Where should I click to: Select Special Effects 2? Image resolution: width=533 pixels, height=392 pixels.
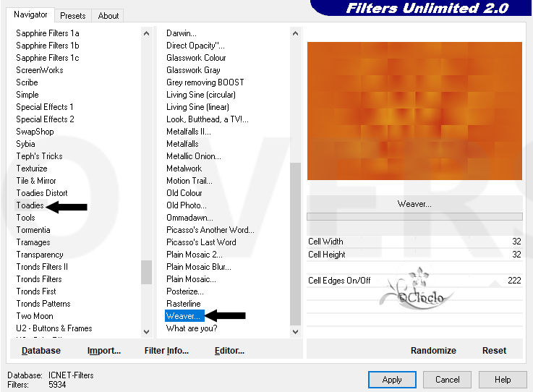[x=45, y=119]
